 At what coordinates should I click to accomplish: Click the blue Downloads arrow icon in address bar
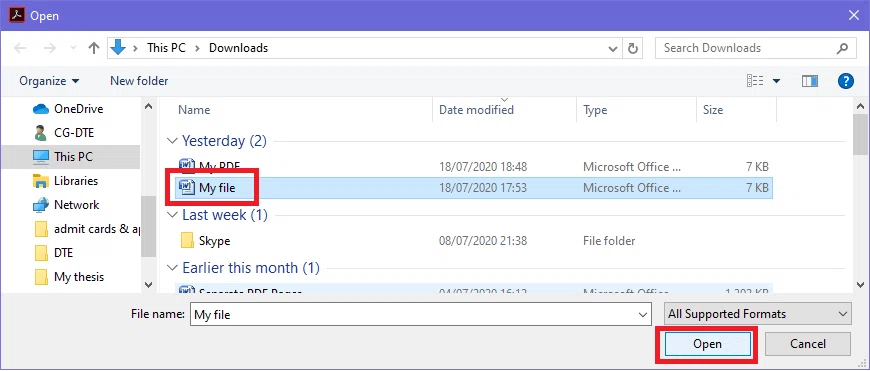tap(118, 48)
